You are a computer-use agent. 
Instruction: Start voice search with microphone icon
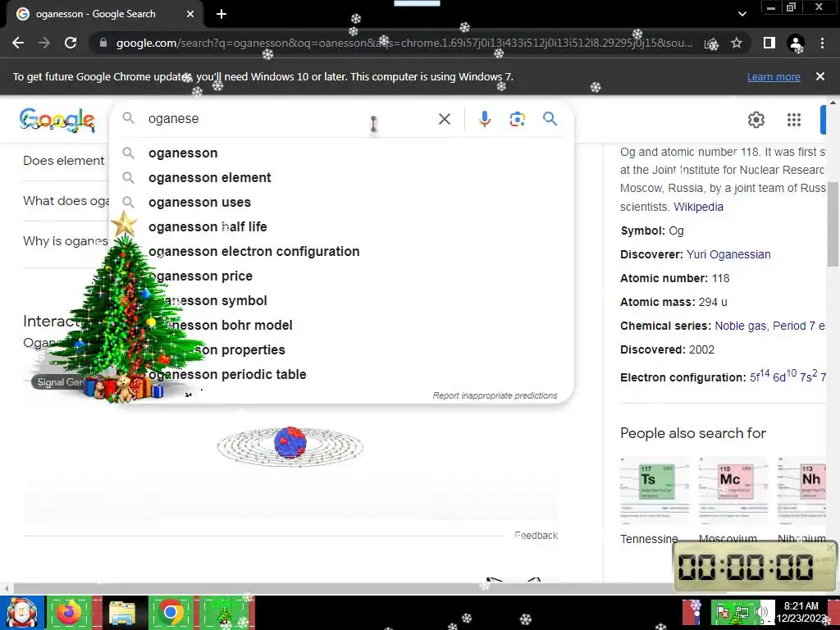pyautogui.click(x=484, y=119)
